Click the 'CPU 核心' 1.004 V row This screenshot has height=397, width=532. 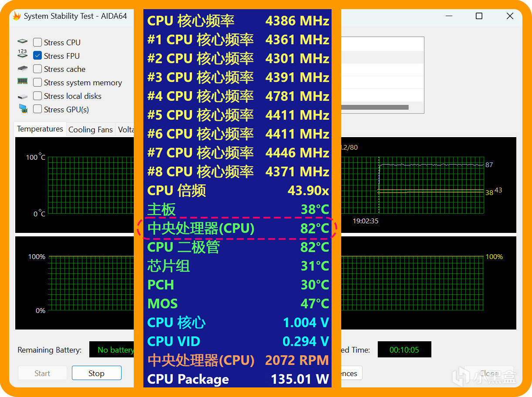(238, 323)
